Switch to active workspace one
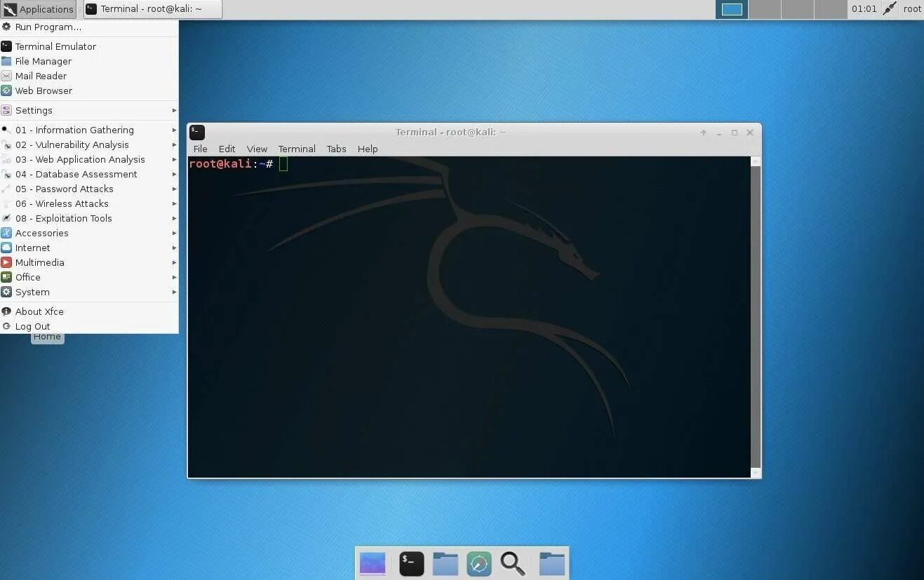The image size is (924, 580). click(732, 9)
